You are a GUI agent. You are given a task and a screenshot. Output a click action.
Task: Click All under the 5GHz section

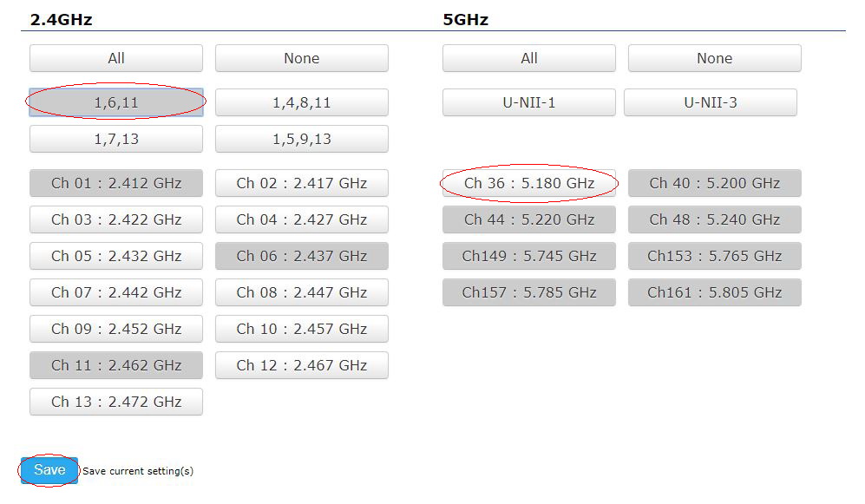529,58
